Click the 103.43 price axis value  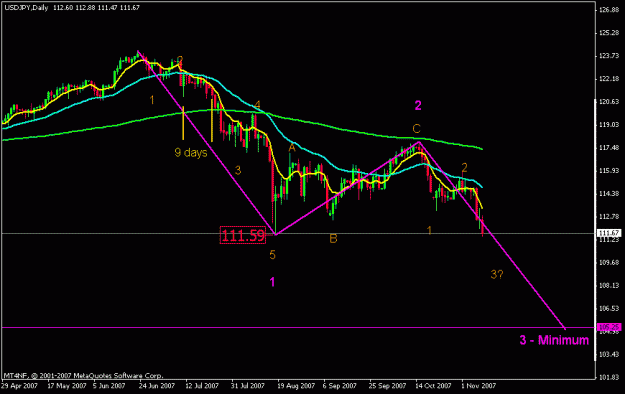tap(609, 354)
